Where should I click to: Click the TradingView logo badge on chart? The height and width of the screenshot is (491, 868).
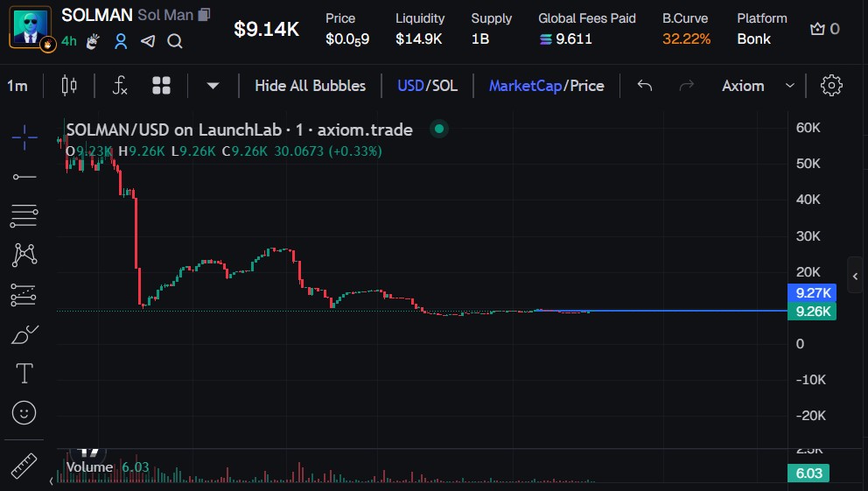point(88,452)
